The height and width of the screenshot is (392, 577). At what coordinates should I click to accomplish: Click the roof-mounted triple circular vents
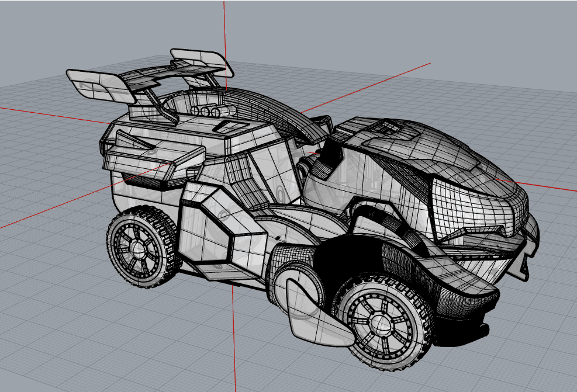pyautogui.click(x=205, y=111)
